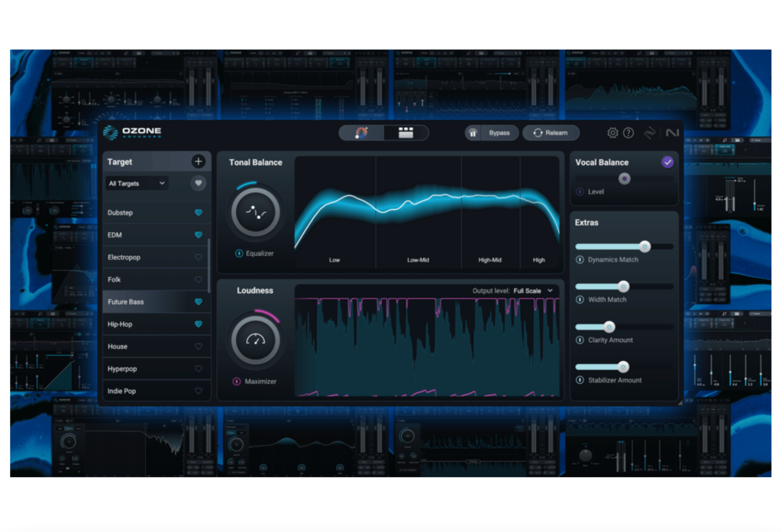Image resolution: width=782 pixels, height=532 pixels.
Task: Toggle the Dynamics Match power icon
Action: pos(580,260)
